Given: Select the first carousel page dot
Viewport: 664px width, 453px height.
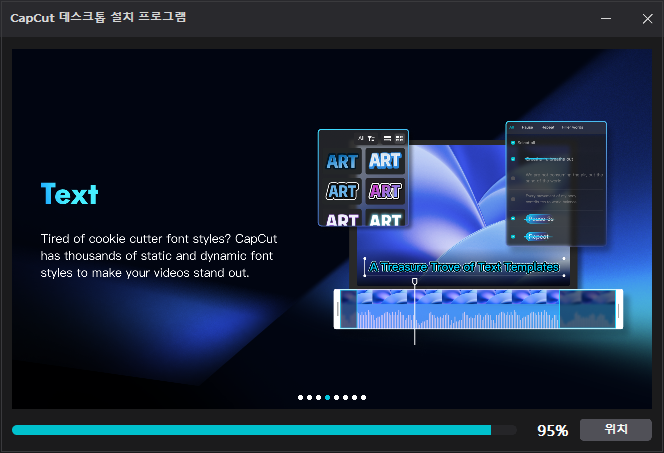Looking at the screenshot, I should click(300, 398).
